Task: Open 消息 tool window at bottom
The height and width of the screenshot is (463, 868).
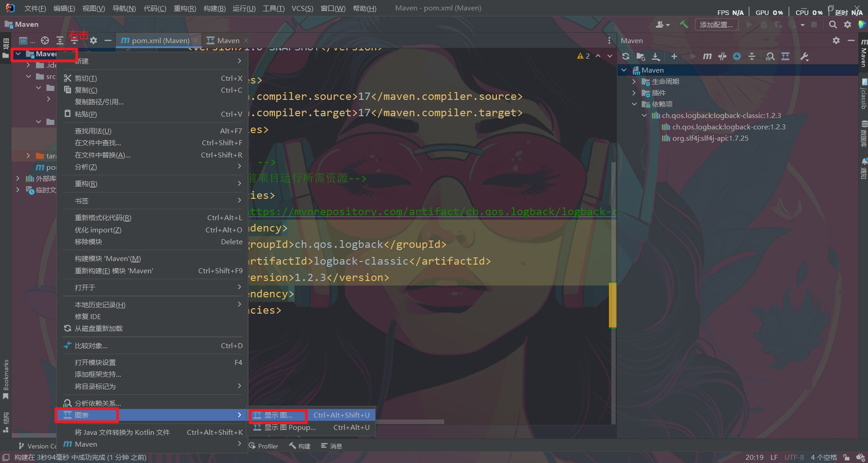Action: (x=332, y=446)
